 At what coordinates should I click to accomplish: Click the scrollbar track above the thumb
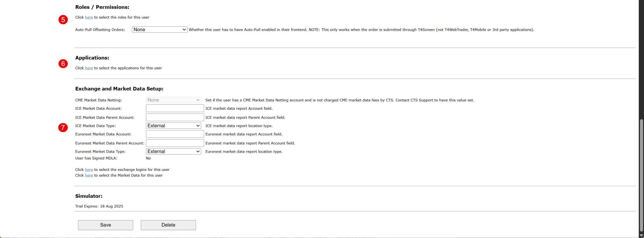tap(641, 60)
